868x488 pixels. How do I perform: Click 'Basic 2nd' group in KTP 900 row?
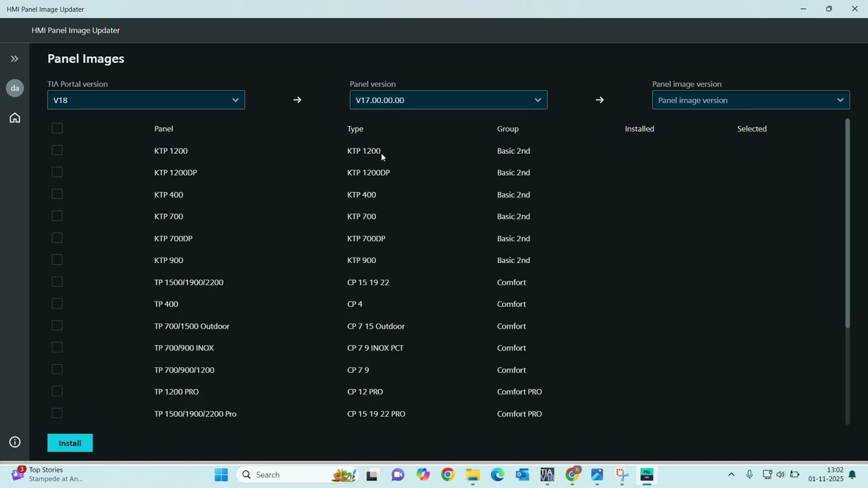point(513,260)
